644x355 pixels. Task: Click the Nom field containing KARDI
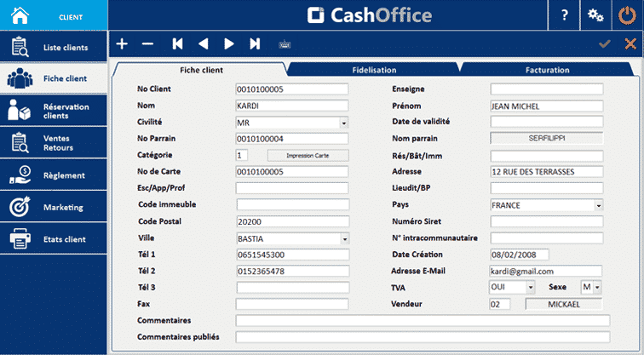292,106
